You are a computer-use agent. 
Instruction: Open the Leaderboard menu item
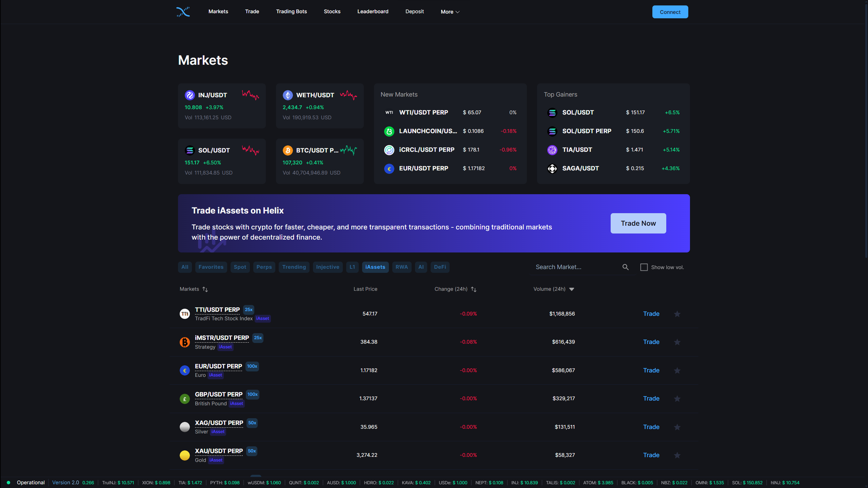[373, 12]
